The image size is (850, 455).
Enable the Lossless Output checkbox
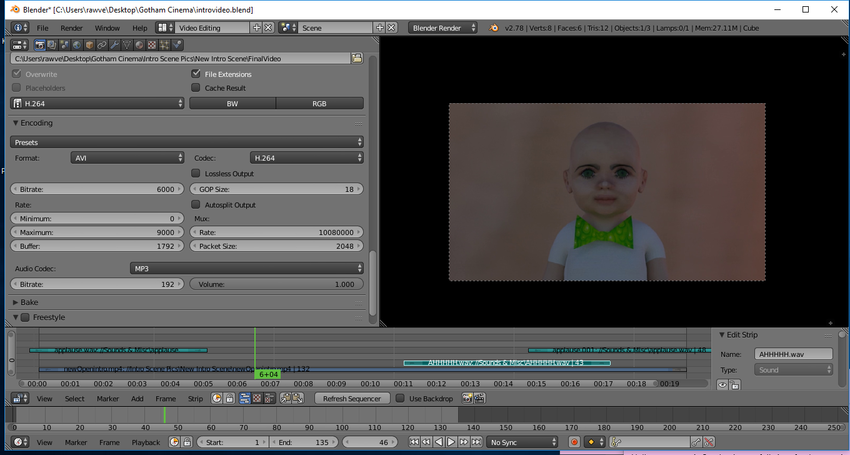pyautogui.click(x=196, y=174)
